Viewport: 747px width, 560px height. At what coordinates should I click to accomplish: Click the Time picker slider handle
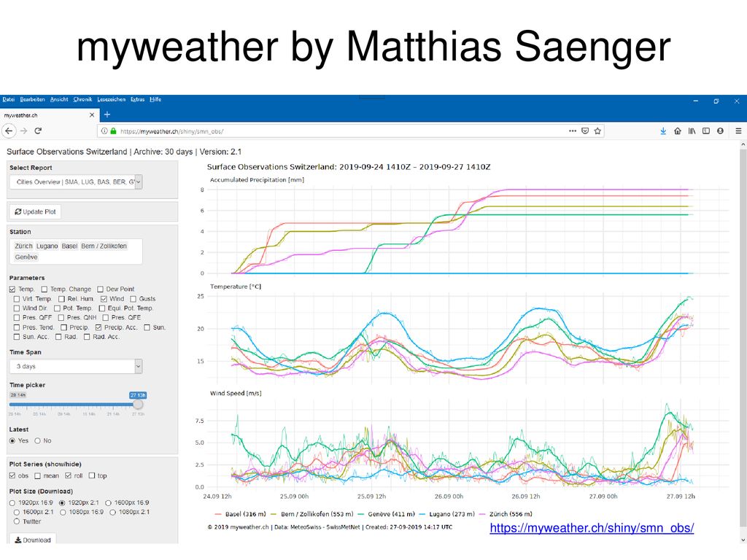pyautogui.click(x=138, y=404)
